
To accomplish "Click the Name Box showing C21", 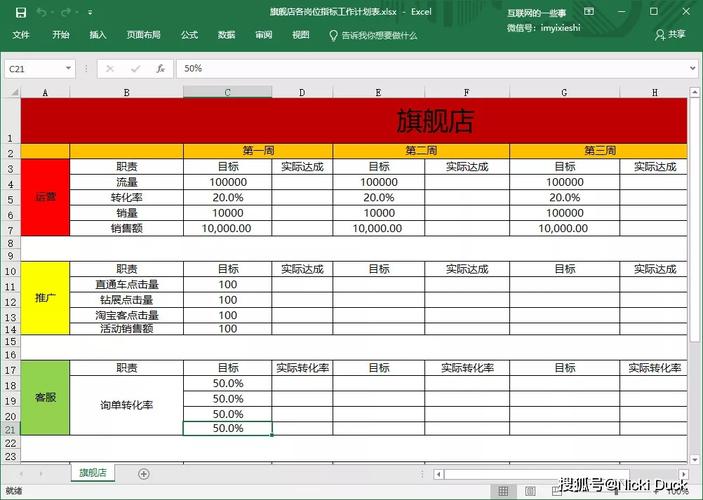I will [34, 69].
